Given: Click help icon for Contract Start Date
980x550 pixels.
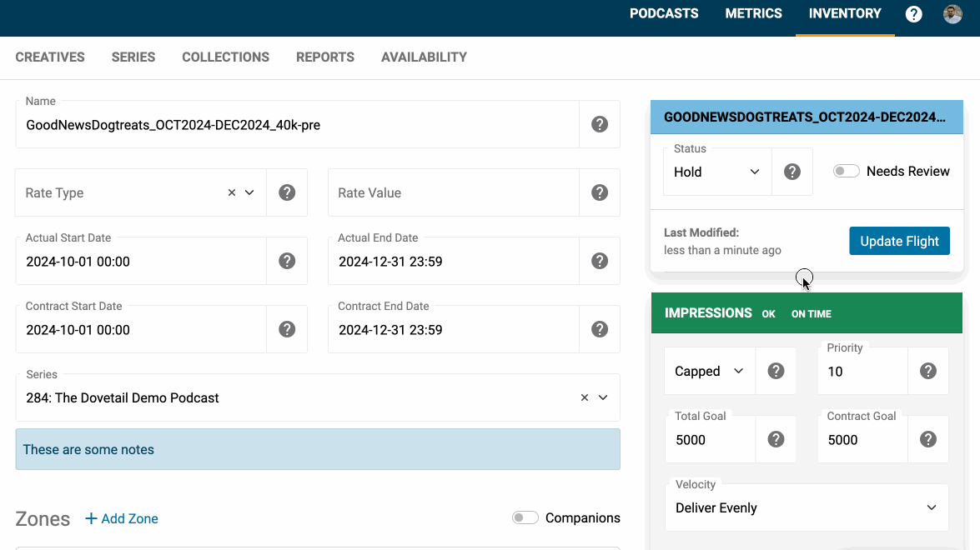Looking at the screenshot, I should click(x=287, y=329).
